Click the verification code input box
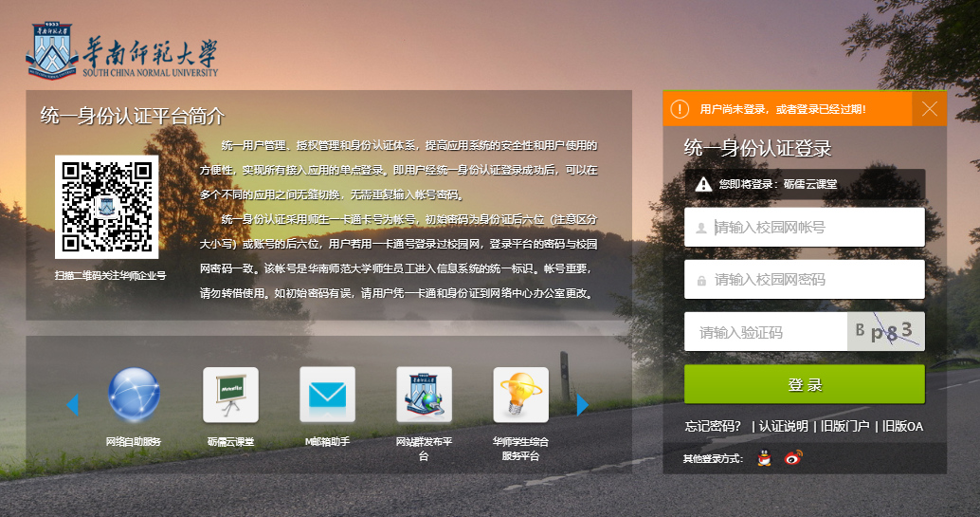Image resolution: width=980 pixels, height=517 pixels. click(768, 332)
